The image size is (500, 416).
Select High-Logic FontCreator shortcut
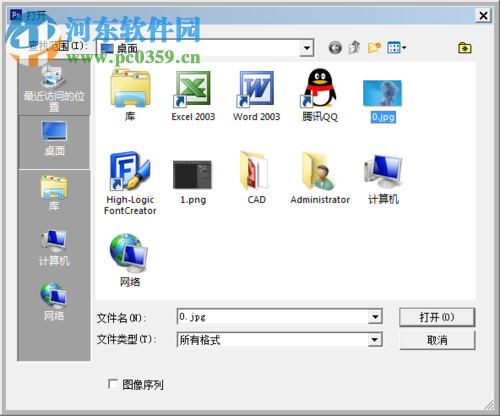(130, 183)
